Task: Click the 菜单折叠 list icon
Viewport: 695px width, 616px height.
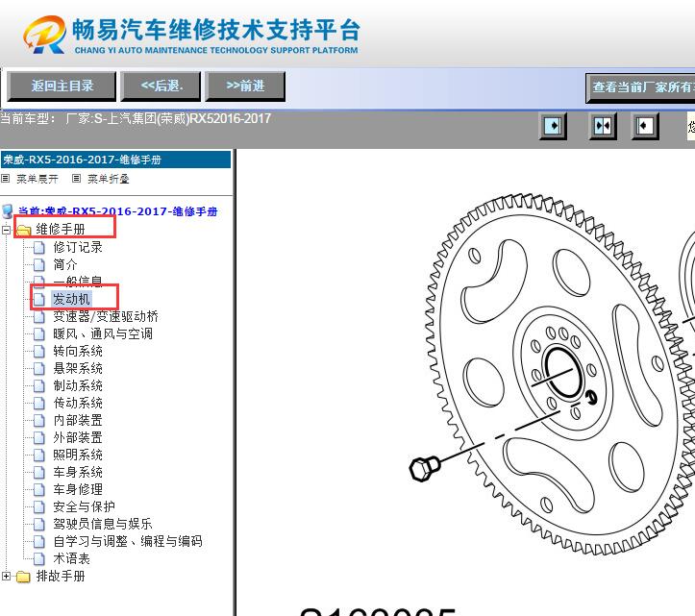Action: 76,179
